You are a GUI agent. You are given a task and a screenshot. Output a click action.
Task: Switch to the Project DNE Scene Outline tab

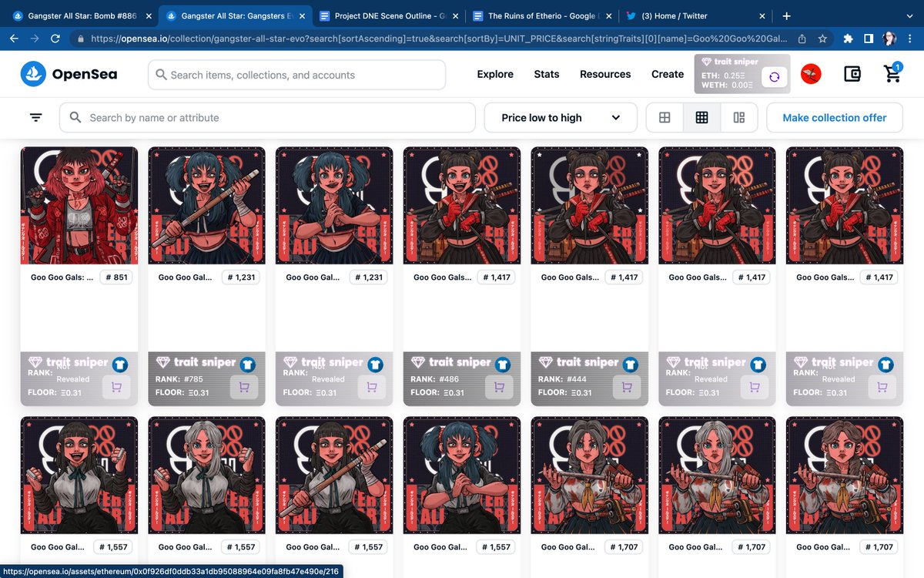pos(389,15)
